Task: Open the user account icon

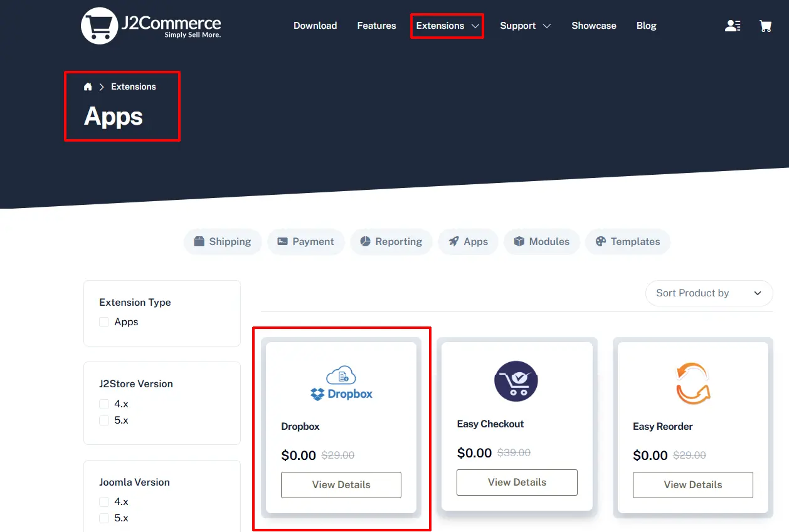Action: tap(733, 26)
